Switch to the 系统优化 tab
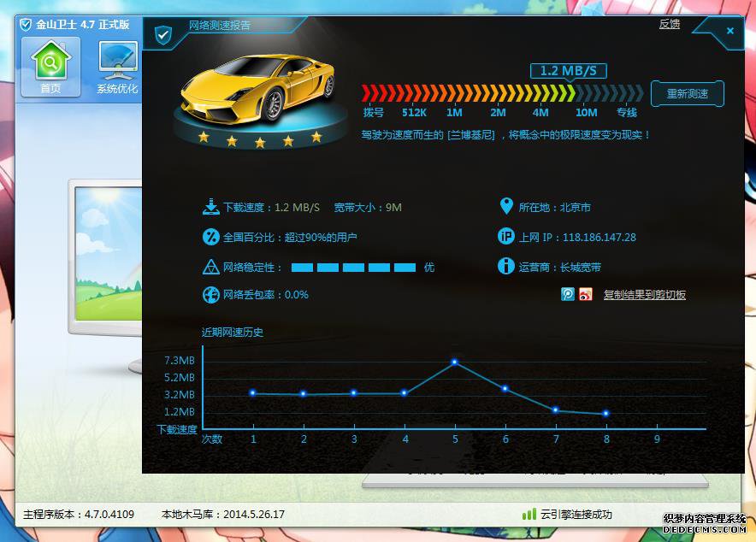The height and width of the screenshot is (542, 756). (x=117, y=67)
